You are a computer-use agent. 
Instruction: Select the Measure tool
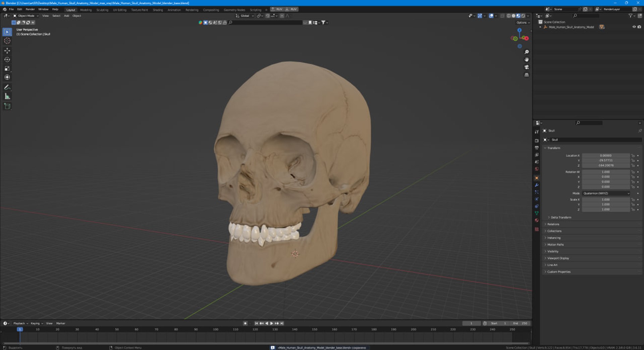pyautogui.click(x=7, y=96)
